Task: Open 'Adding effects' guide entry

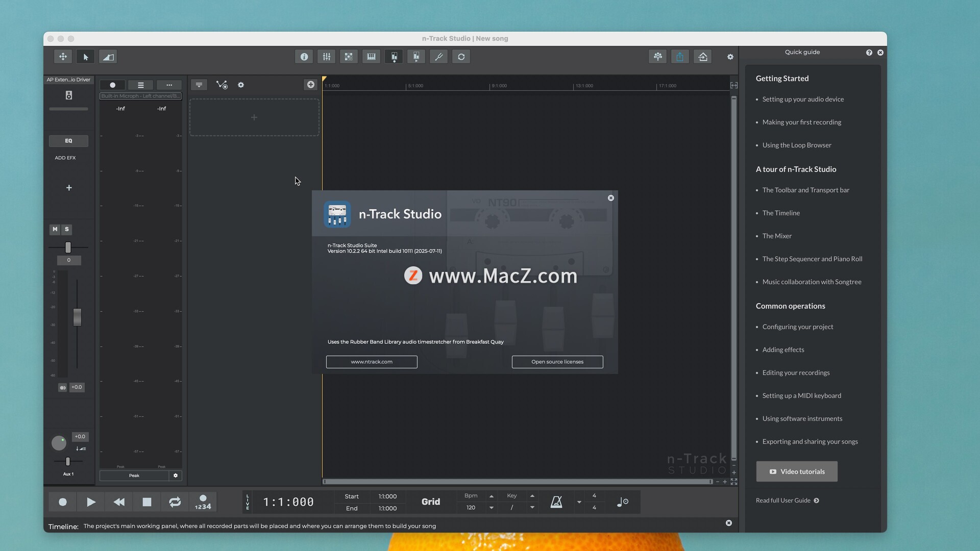Action: coord(783,350)
